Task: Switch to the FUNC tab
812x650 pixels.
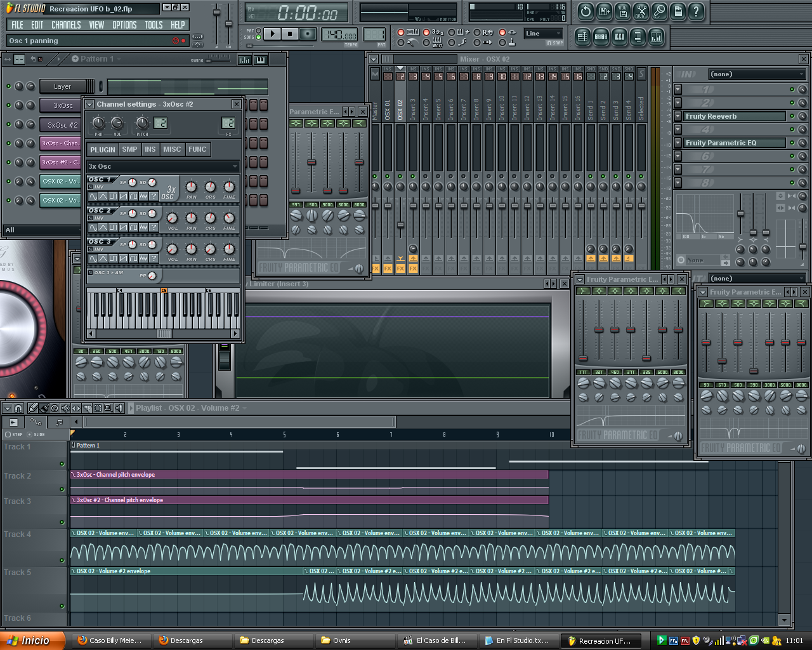Action: click(197, 149)
